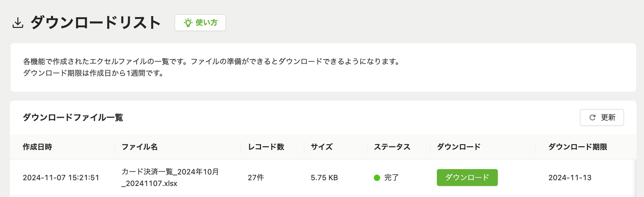Viewport: 644px width, 197px height.
Task: Click the サイズ column header
Action: [322, 147]
